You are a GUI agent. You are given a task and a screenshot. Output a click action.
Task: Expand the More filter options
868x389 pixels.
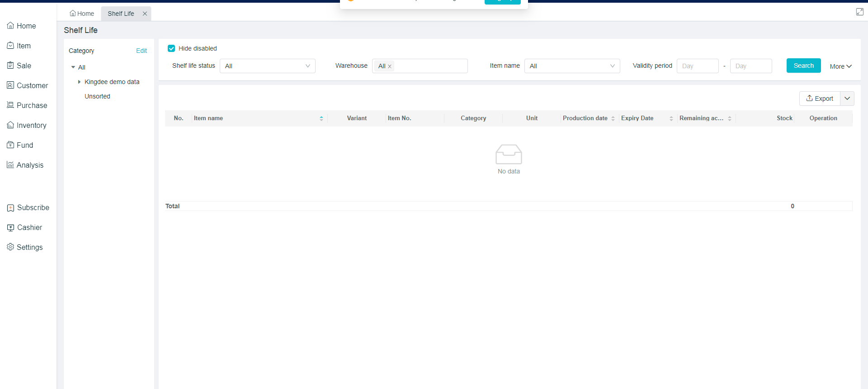840,66
